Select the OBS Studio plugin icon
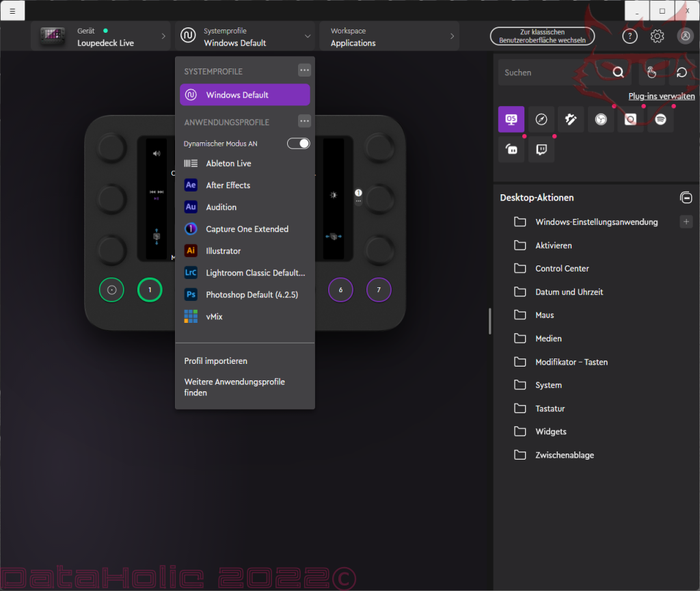The image size is (700, 591). click(601, 119)
